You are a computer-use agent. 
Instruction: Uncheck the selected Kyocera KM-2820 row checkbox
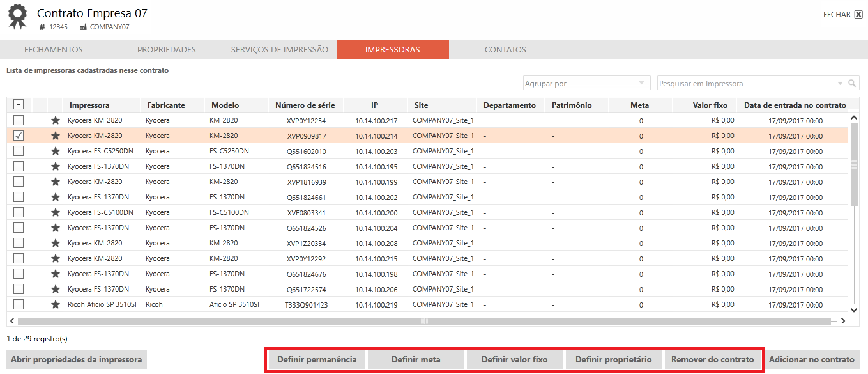tap(19, 136)
